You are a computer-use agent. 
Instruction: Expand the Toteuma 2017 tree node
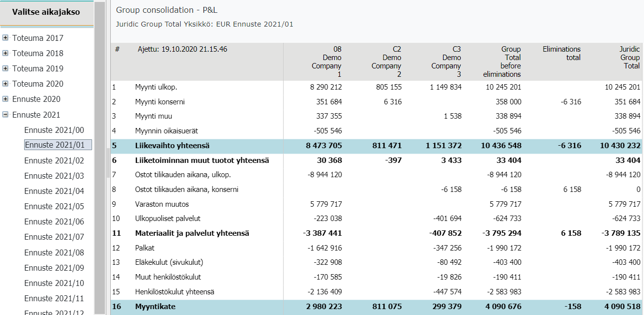[5, 38]
